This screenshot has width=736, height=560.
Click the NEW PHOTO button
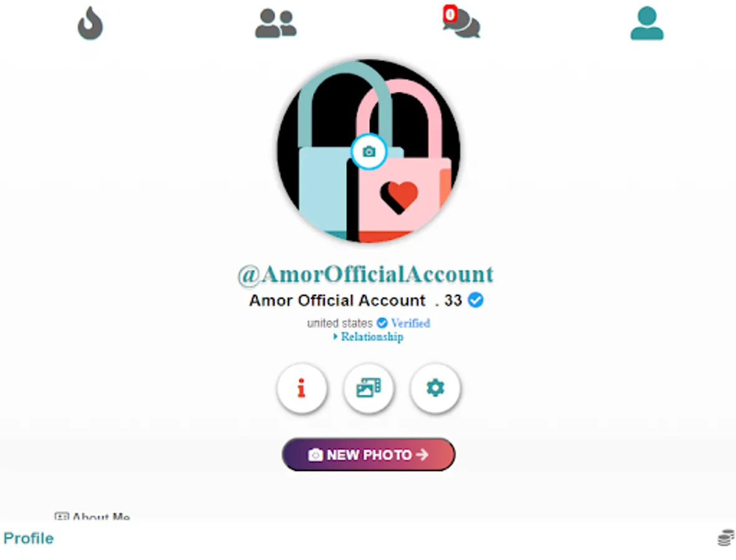pos(369,454)
